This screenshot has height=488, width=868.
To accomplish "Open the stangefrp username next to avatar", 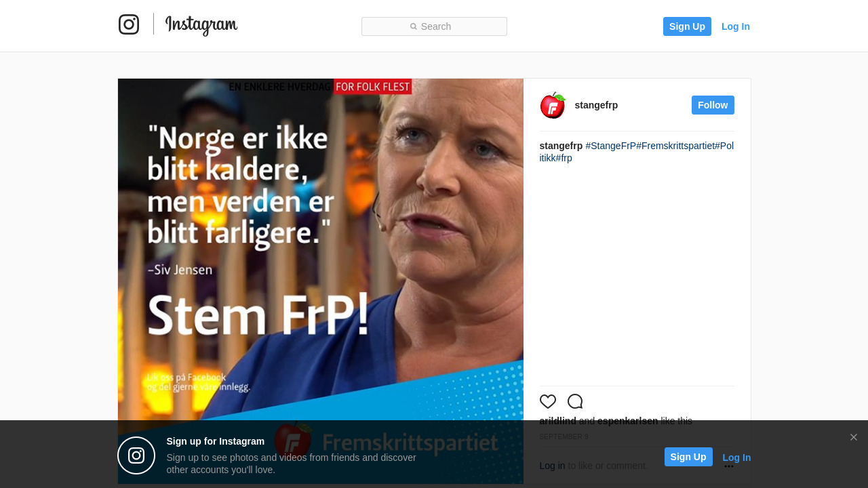I will point(596,105).
